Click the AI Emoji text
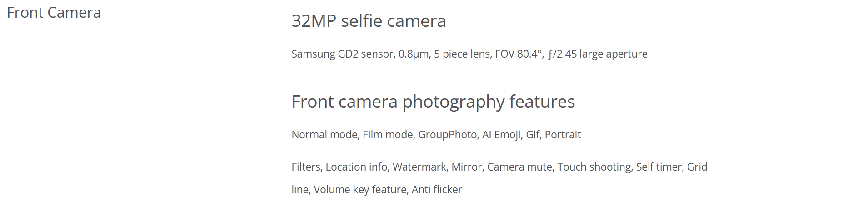The height and width of the screenshot is (206, 868). pyautogui.click(x=501, y=135)
